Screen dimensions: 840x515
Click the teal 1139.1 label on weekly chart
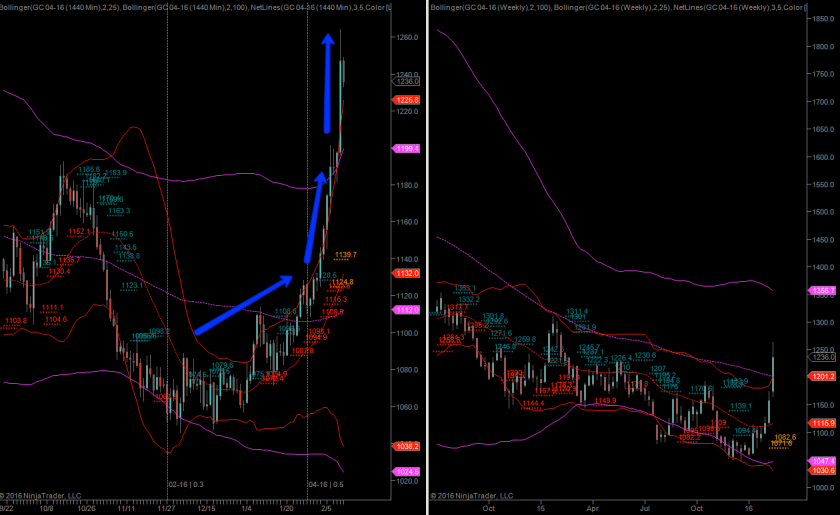point(741,406)
